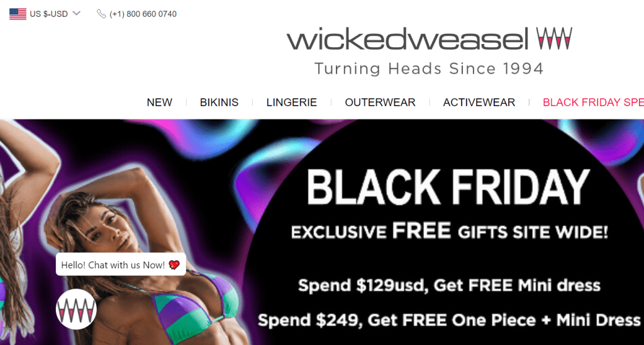
Task: Click the US flag icon
Action: pos(18,14)
